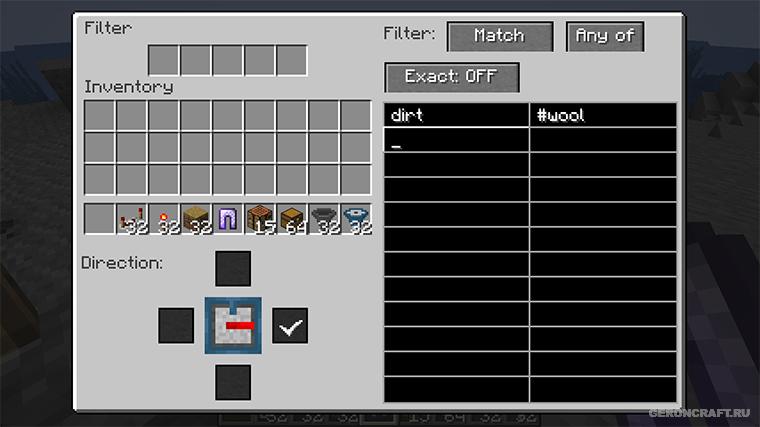The width and height of the screenshot is (760, 427).
Task: Select the wooden planks stack of 32
Action: pos(196,219)
